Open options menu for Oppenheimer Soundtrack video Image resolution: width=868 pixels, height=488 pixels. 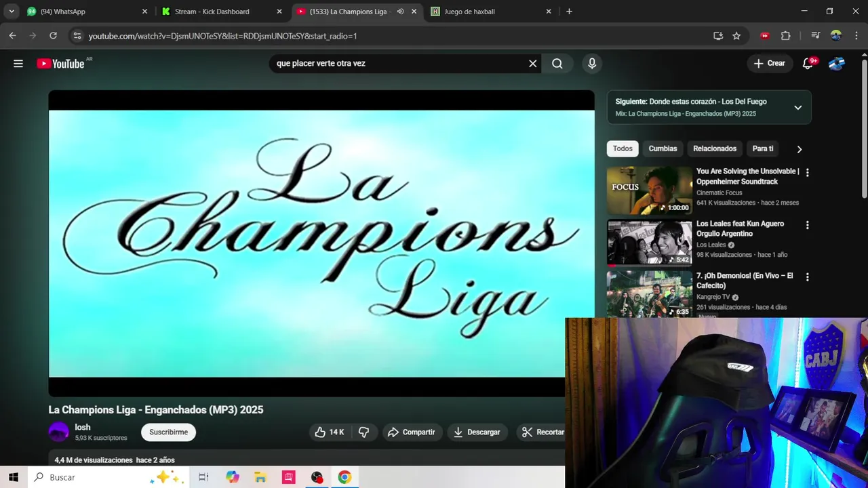pos(807,173)
